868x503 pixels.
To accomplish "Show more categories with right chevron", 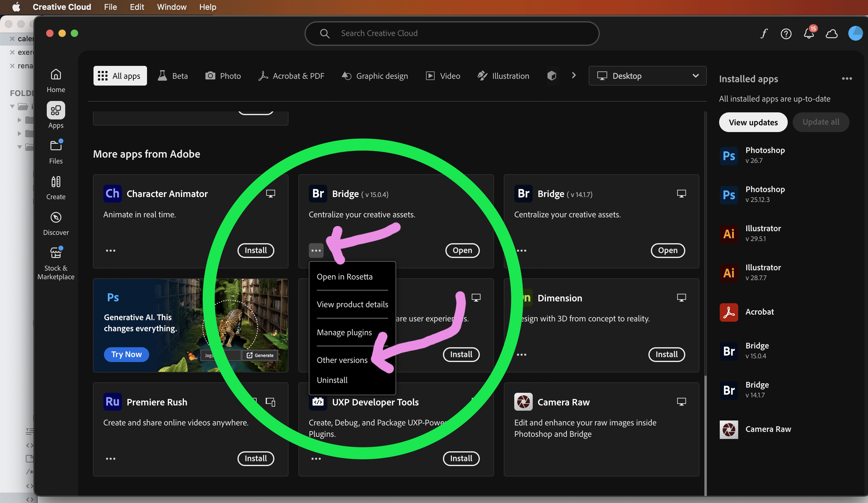I will [574, 75].
